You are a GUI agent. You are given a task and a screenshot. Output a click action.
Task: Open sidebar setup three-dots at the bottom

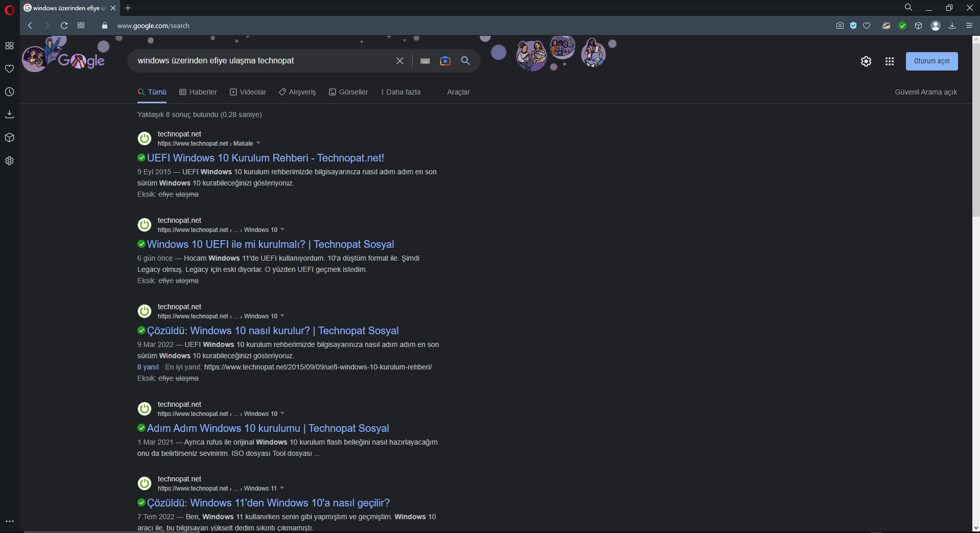[x=9, y=522]
